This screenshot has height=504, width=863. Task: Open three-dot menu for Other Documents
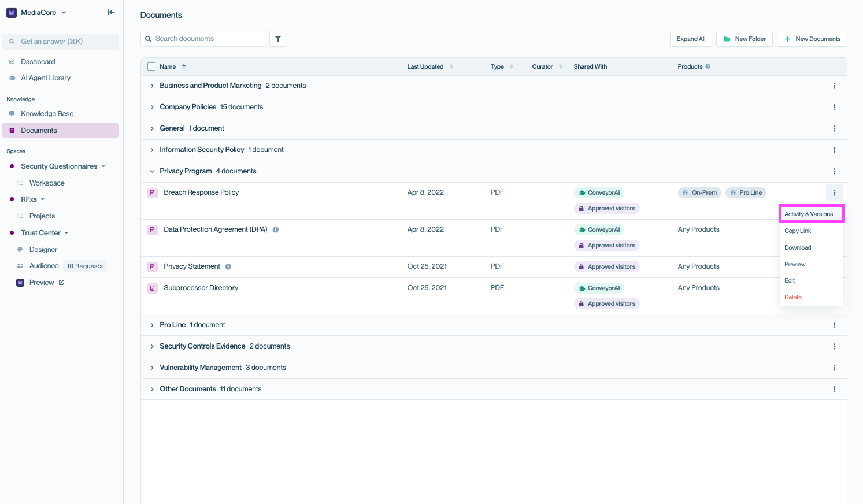(834, 389)
